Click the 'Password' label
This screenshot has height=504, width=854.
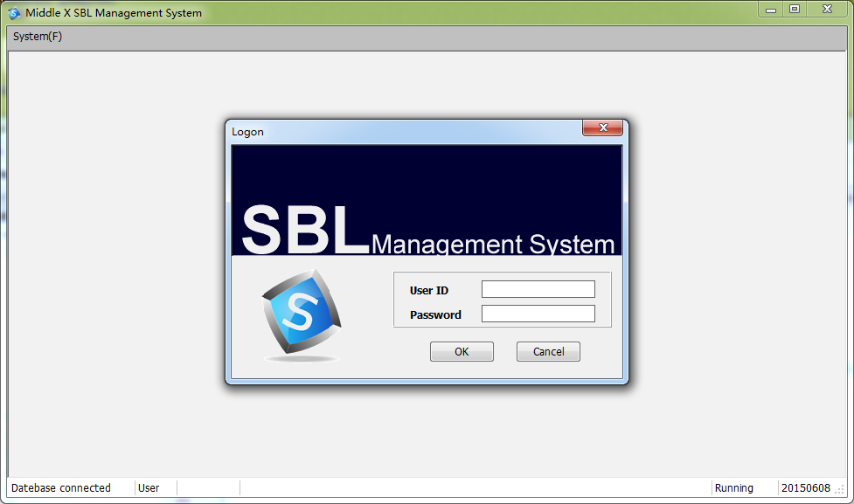(x=435, y=315)
